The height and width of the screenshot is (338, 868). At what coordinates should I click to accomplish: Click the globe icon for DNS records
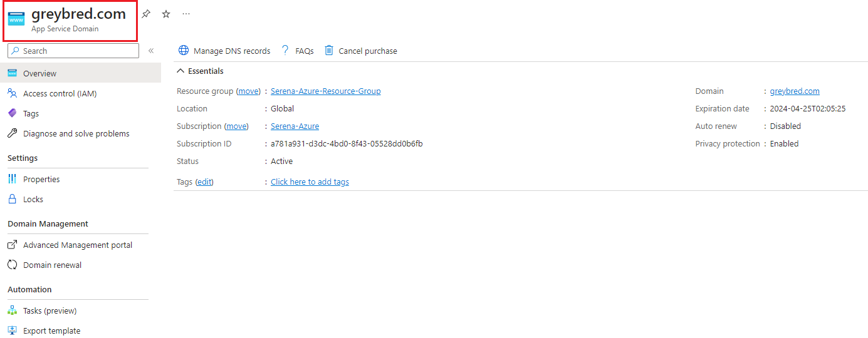184,50
